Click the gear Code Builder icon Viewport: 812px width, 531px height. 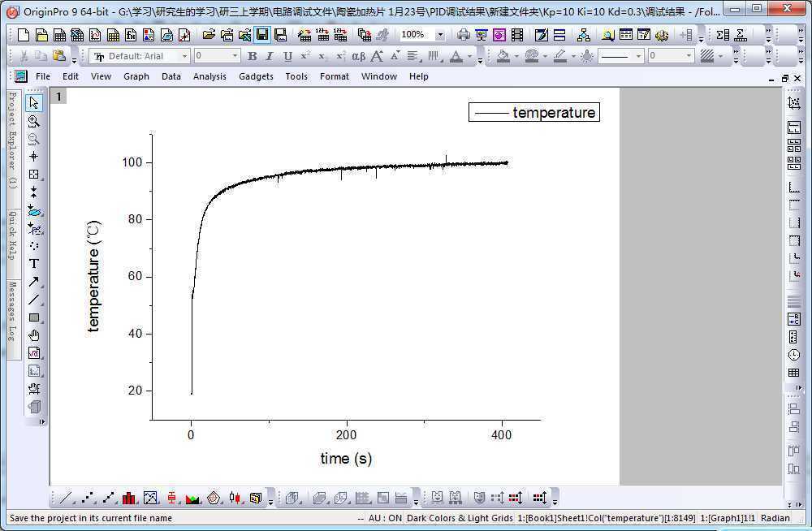point(661,35)
